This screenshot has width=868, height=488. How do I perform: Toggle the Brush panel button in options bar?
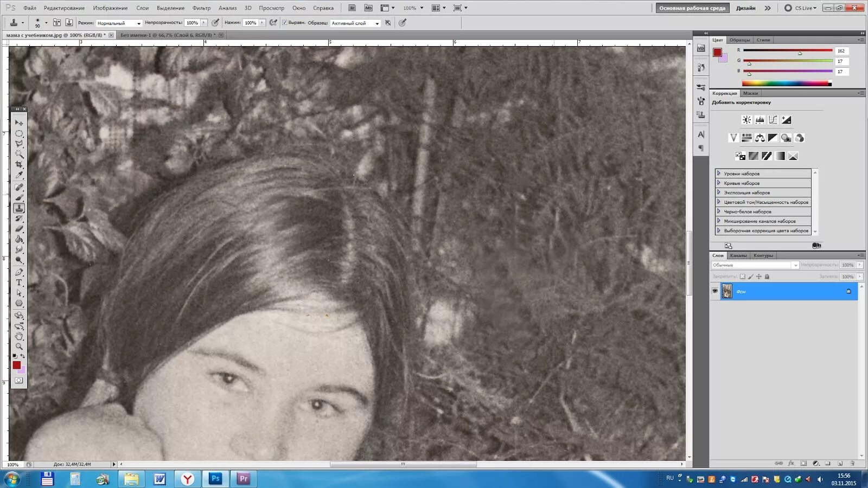[x=57, y=23]
